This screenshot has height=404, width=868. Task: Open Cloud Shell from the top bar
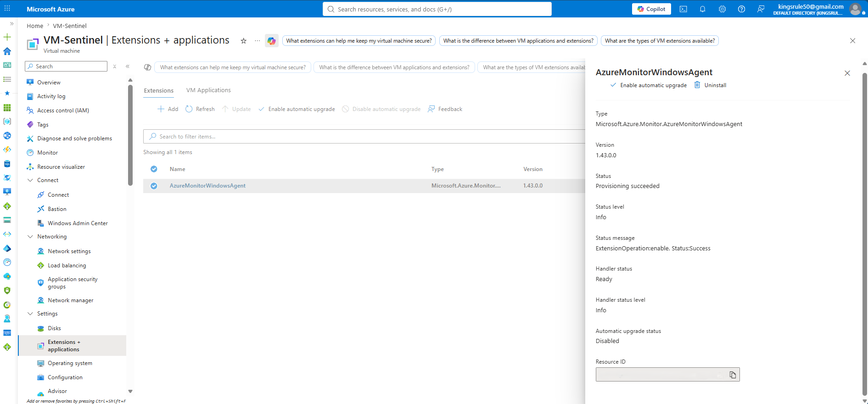(683, 9)
